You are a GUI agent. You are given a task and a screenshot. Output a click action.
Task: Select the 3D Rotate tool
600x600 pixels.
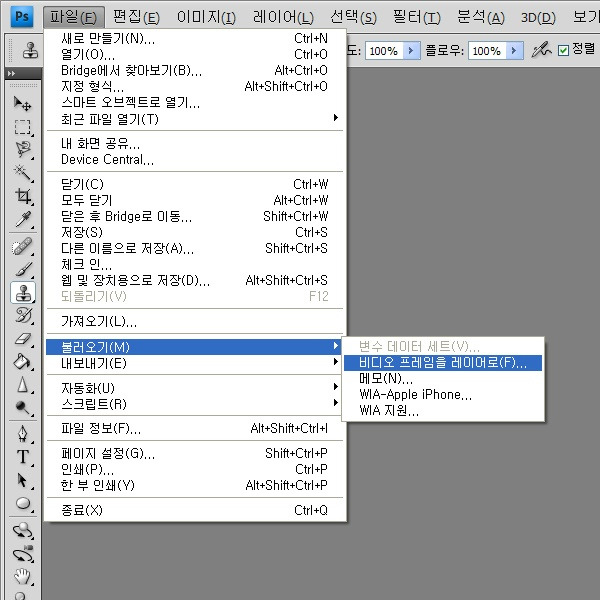23,530
